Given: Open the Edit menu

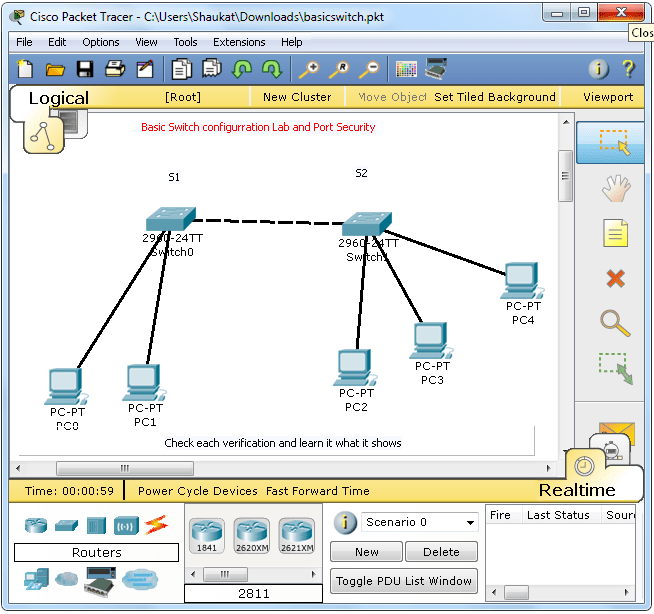Looking at the screenshot, I should [x=57, y=42].
